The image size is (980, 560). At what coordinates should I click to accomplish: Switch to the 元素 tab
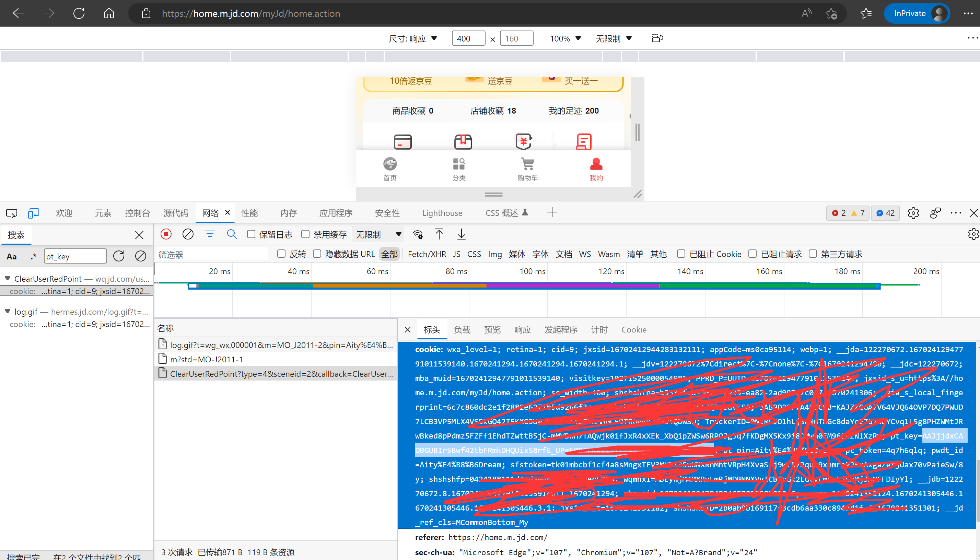[x=103, y=213]
